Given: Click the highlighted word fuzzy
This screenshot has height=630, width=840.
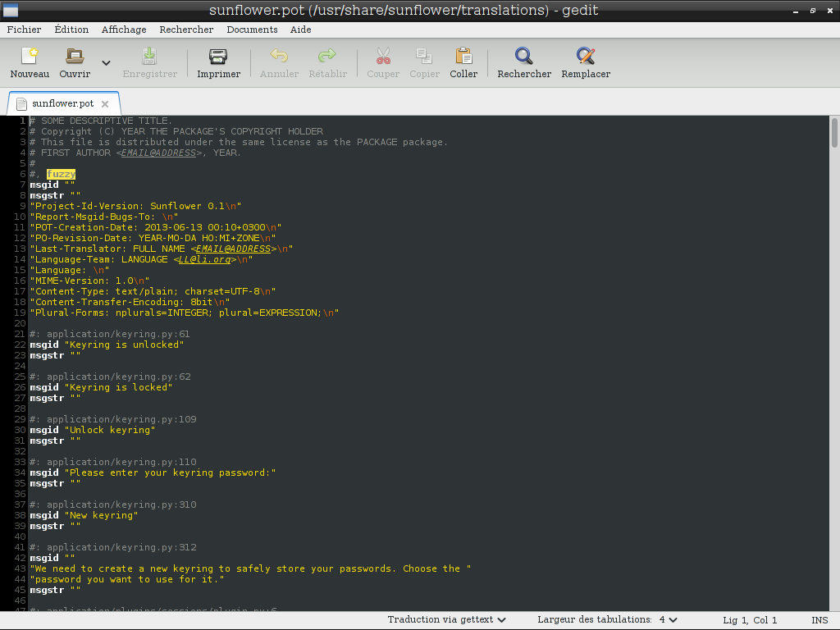Looking at the screenshot, I should tap(61, 174).
